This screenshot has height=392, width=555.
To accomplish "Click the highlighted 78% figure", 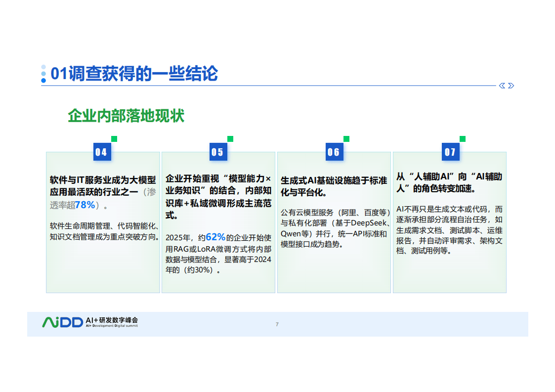I will (x=85, y=205).
